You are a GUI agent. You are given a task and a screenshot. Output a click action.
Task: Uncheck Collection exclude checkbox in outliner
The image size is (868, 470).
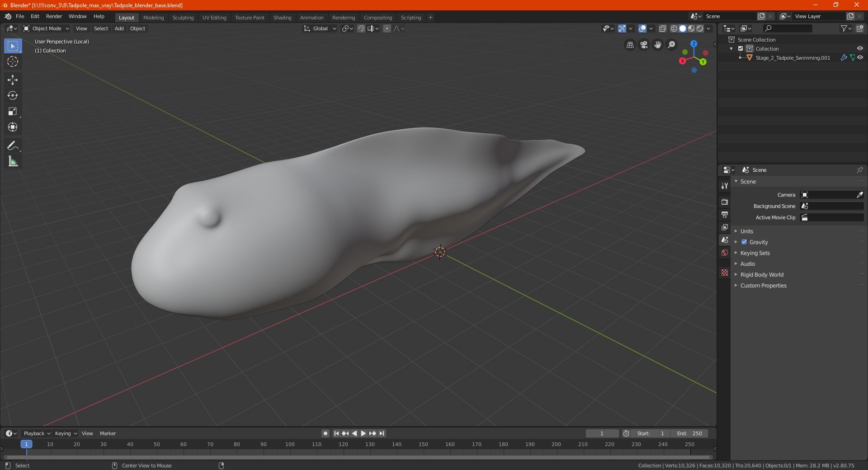[x=741, y=49]
